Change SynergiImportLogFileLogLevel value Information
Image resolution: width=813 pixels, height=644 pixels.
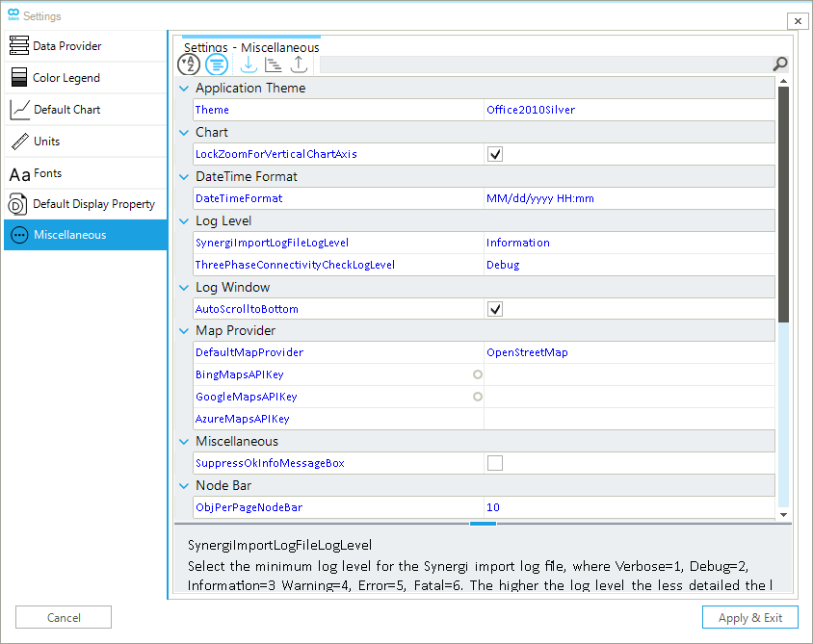(629, 243)
